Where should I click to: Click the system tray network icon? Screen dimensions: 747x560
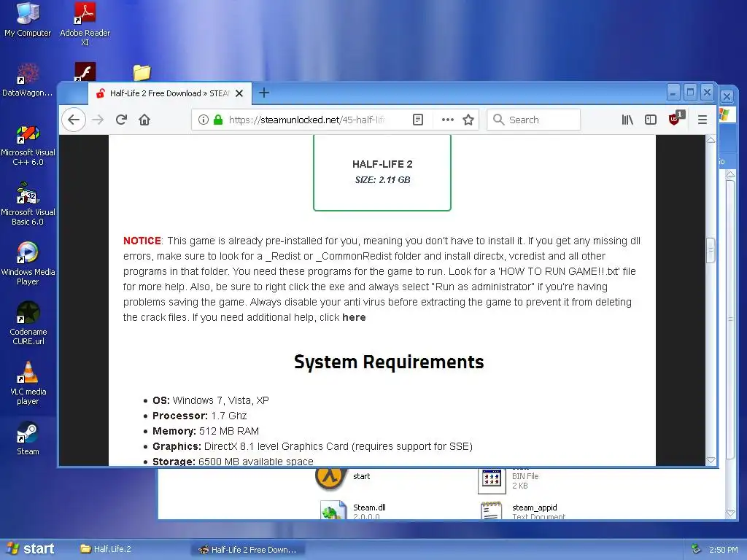696,549
